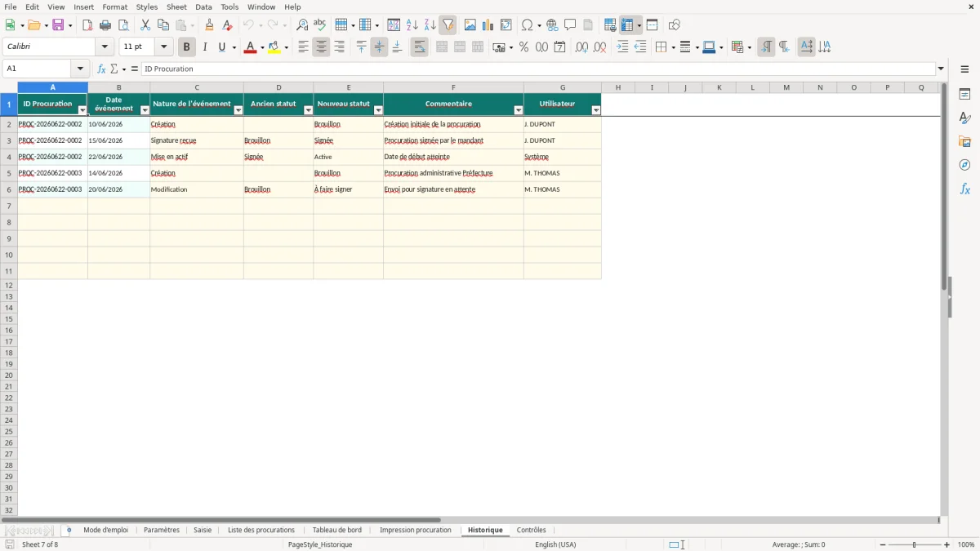Viewport: 980px width, 551px height.
Task: Increase the indent
Action: (x=622, y=47)
